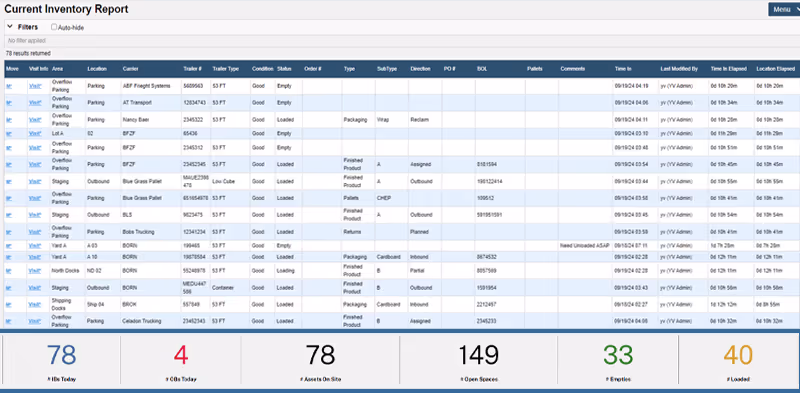Sort by the Direction column header
The image size is (800, 393).
tap(420, 69)
